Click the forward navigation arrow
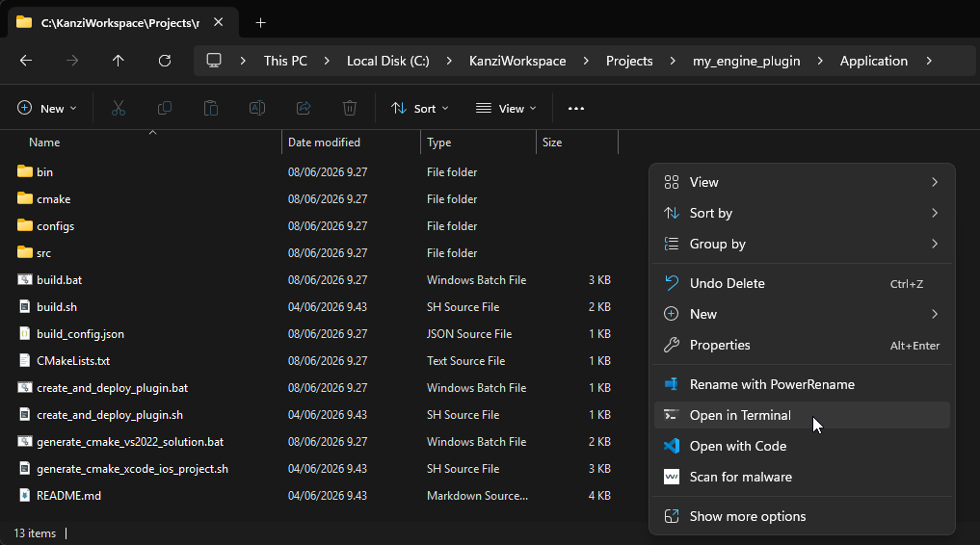The height and width of the screenshot is (545, 980). 72,61
